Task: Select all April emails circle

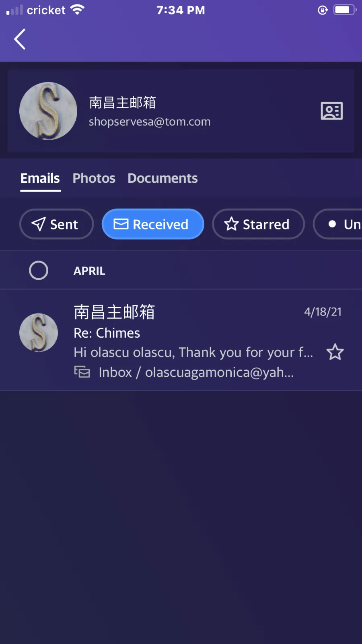Action: coord(39,270)
